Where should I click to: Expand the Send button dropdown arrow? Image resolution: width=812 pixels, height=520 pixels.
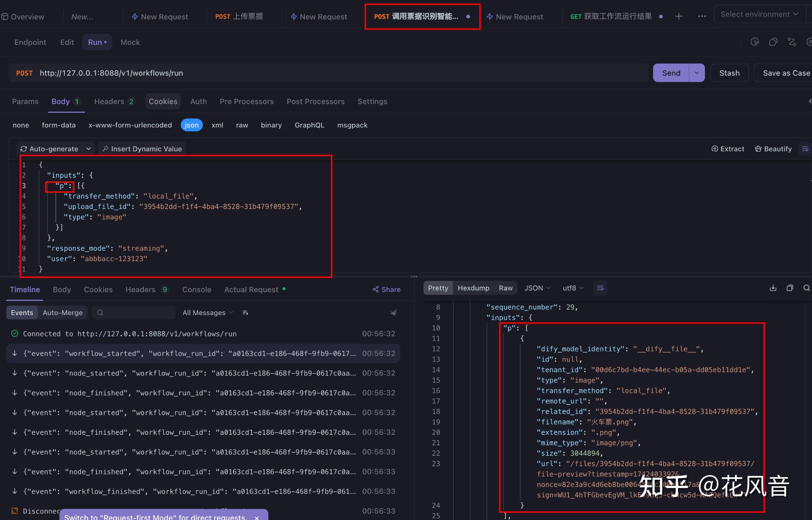[x=696, y=73]
